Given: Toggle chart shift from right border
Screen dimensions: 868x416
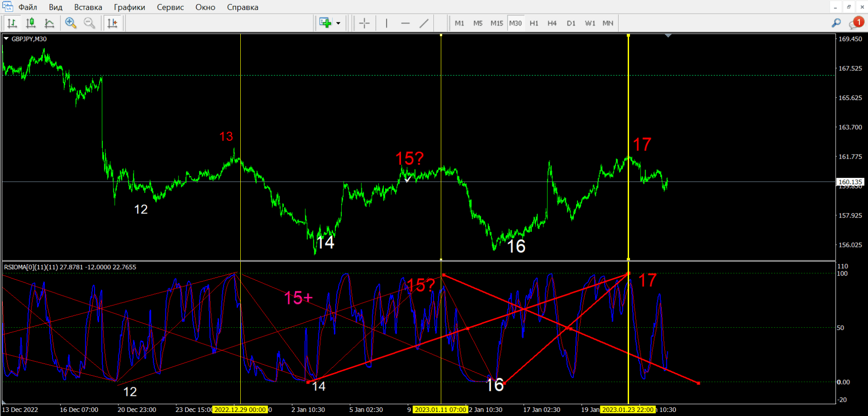Looking at the screenshot, I should (x=112, y=23).
